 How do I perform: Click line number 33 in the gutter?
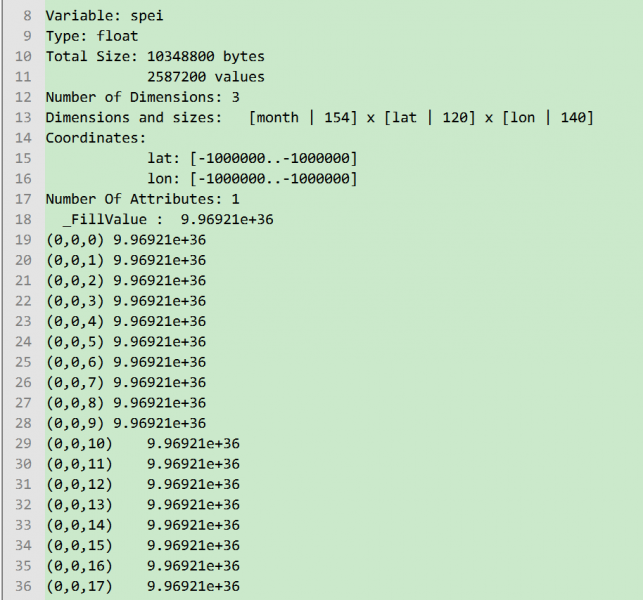pos(25,525)
